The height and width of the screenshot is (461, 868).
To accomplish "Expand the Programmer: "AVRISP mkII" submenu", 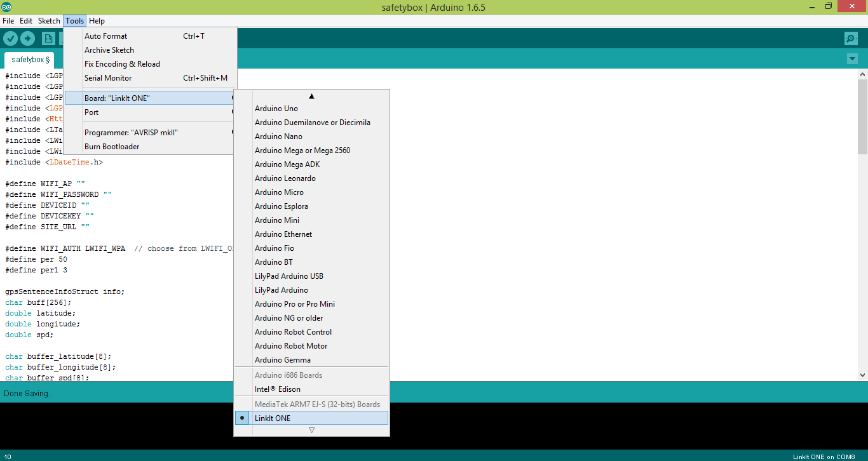I will [151, 133].
